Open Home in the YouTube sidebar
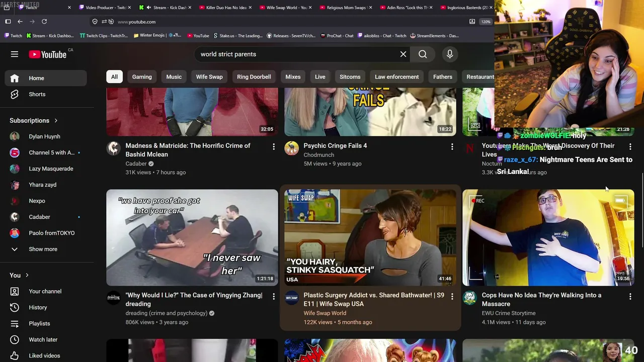Image resolution: width=644 pixels, height=362 pixels. tap(46, 78)
